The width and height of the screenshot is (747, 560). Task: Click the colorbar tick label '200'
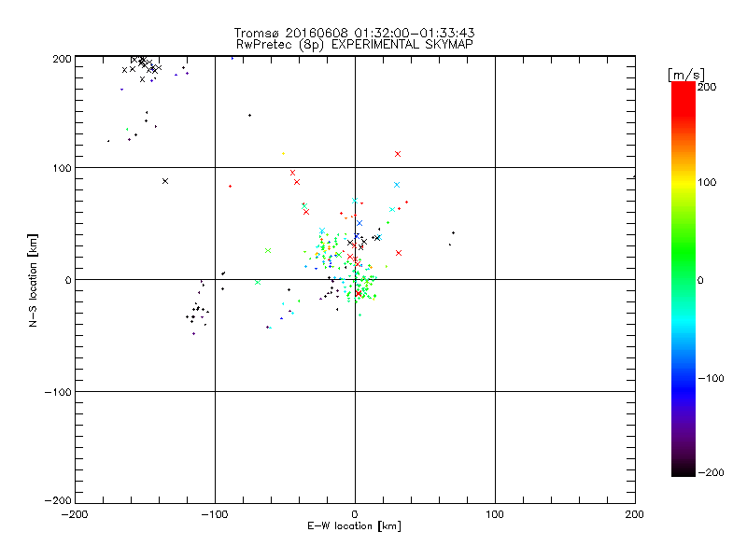click(707, 87)
